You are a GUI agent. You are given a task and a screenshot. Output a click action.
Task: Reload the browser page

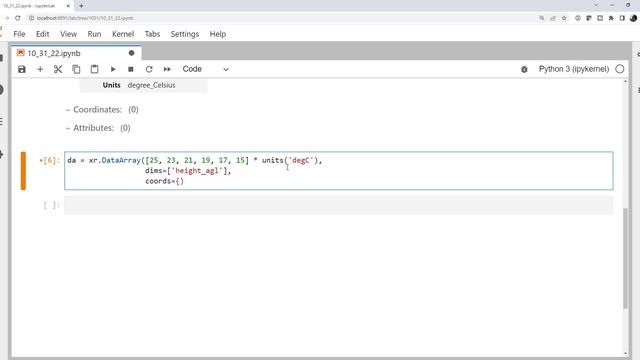click(18, 18)
